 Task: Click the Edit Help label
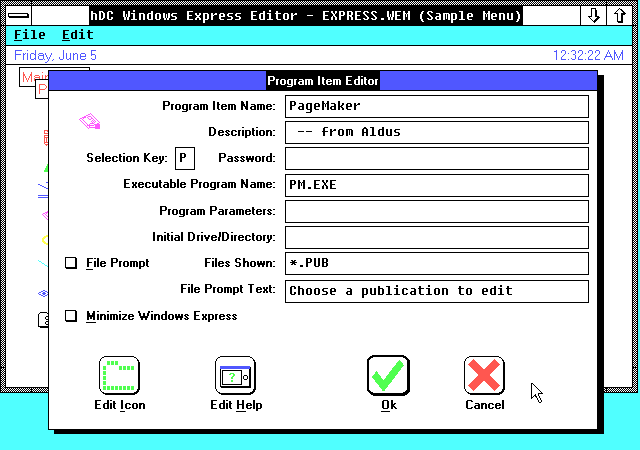click(236, 405)
